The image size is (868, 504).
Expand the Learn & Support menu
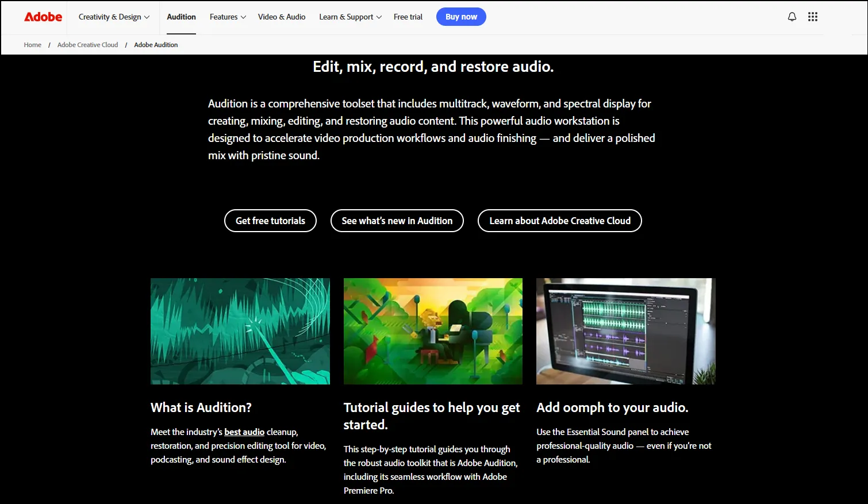pyautogui.click(x=350, y=17)
